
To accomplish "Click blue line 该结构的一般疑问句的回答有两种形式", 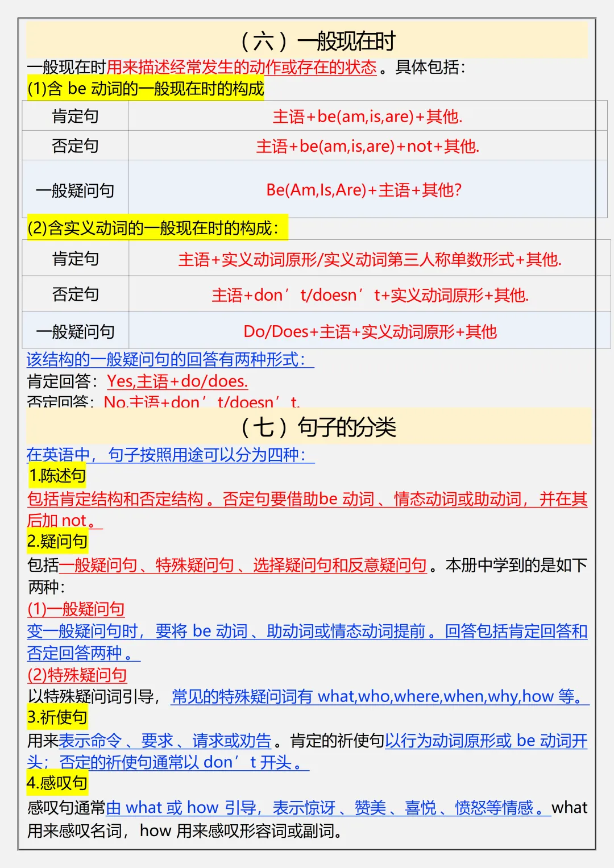I will pyautogui.click(x=170, y=359).
